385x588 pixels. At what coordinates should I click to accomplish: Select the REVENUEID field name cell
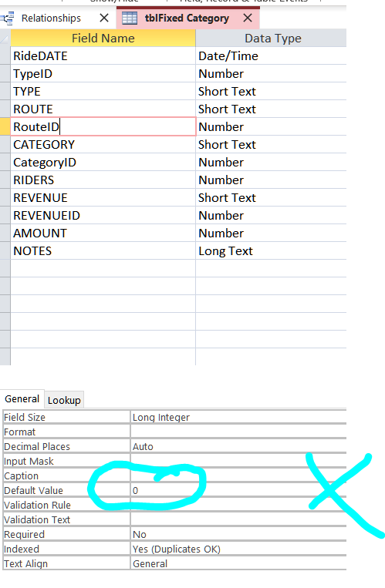103,216
